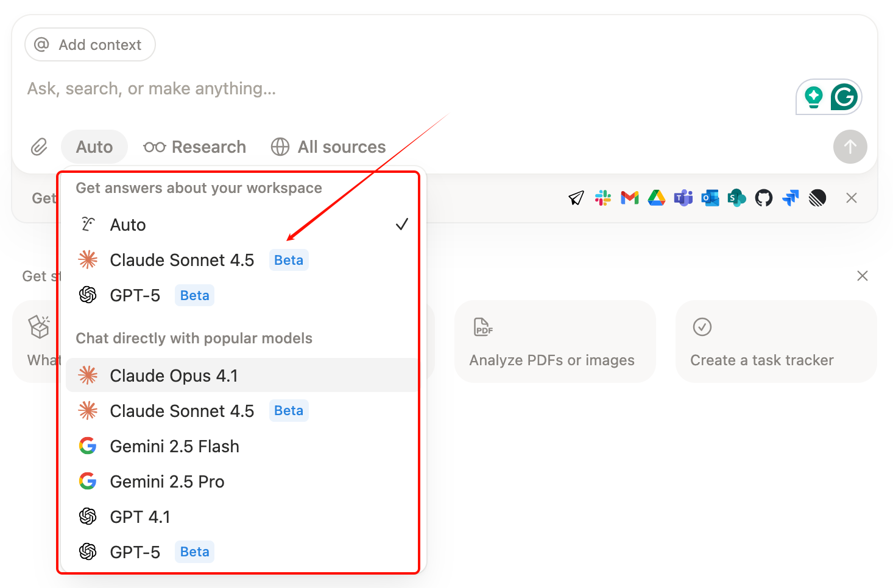Open the Grammarly icon in prompt box

[844, 97]
